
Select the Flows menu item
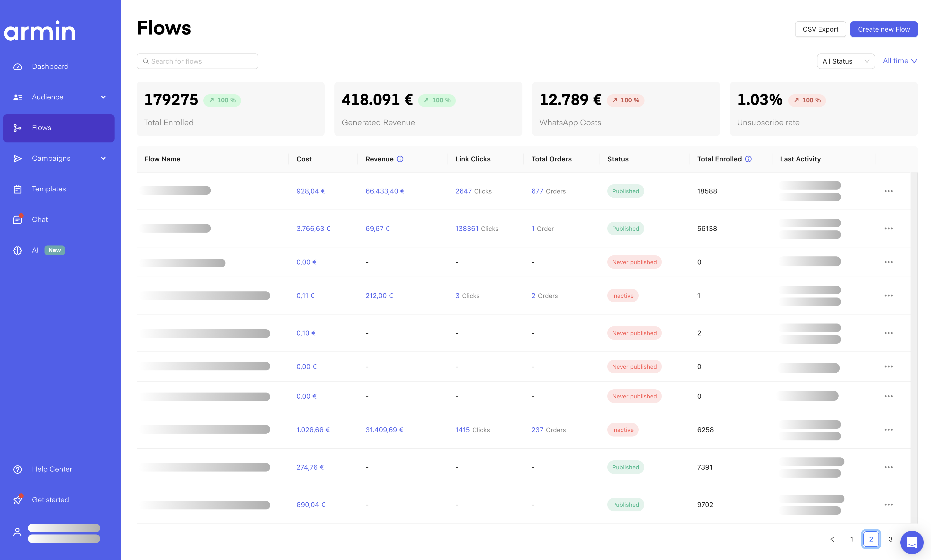(59, 128)
